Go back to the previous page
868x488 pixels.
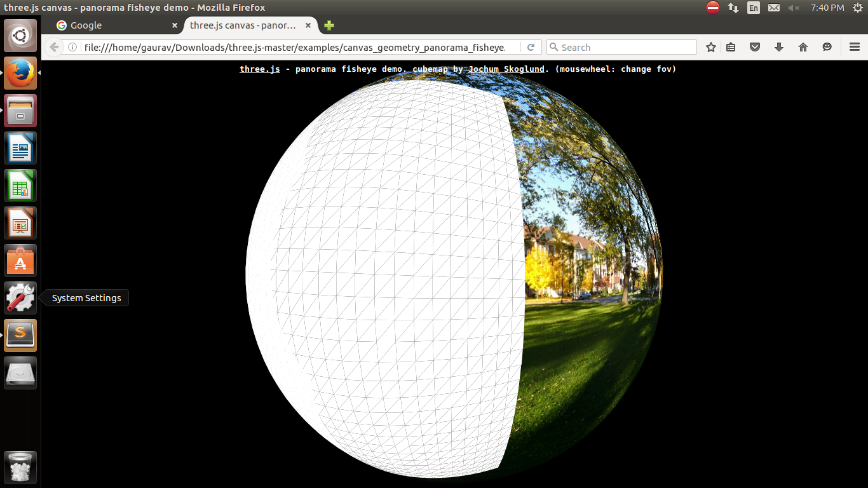[x=54, y=47]
